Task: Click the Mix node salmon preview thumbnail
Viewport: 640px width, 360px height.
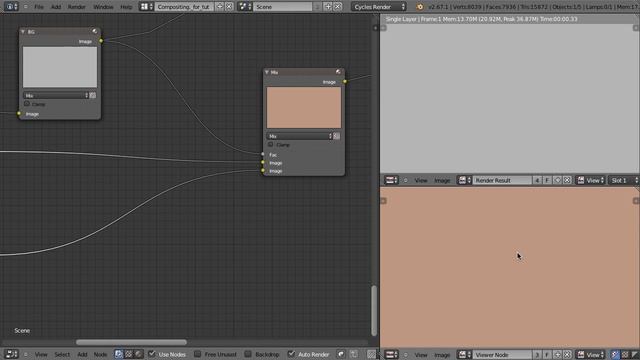Action: tap(304, 108)
